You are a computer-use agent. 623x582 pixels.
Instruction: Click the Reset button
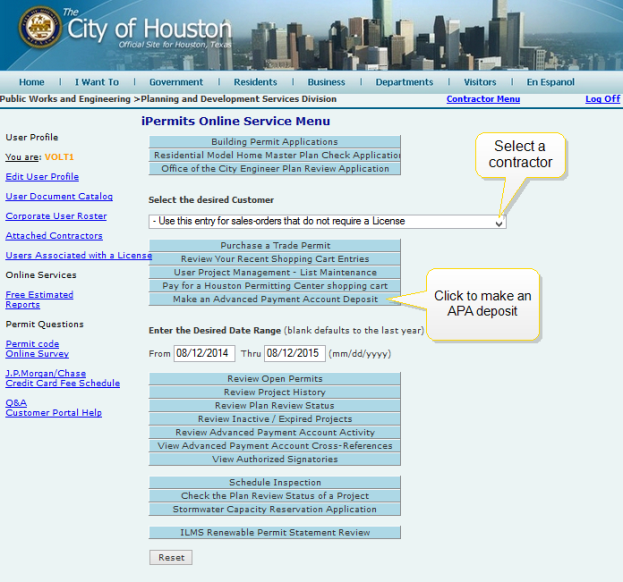tap(171, 557)
